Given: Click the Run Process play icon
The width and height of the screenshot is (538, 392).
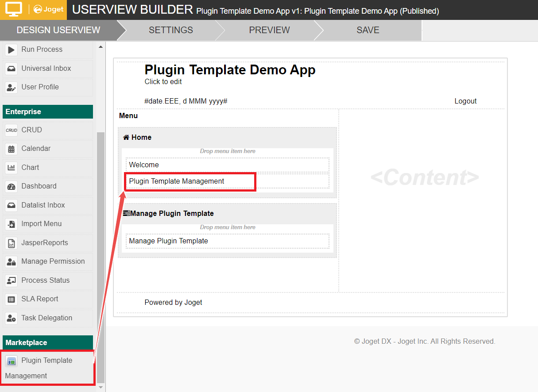Looking at the screenshot, I should point(11,50).
